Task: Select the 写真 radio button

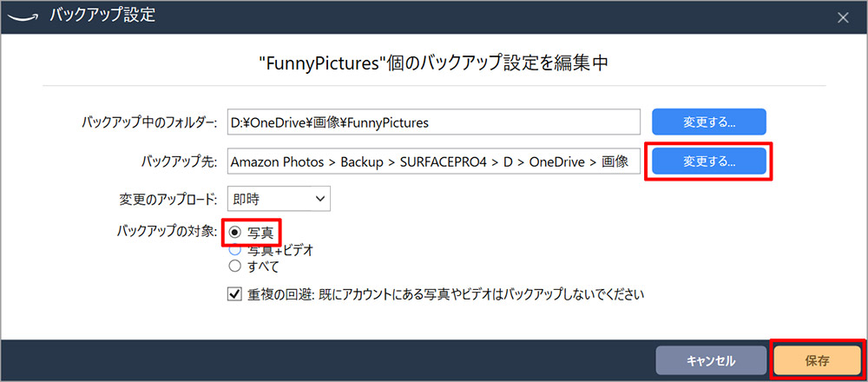Action: tap(234, 233)
